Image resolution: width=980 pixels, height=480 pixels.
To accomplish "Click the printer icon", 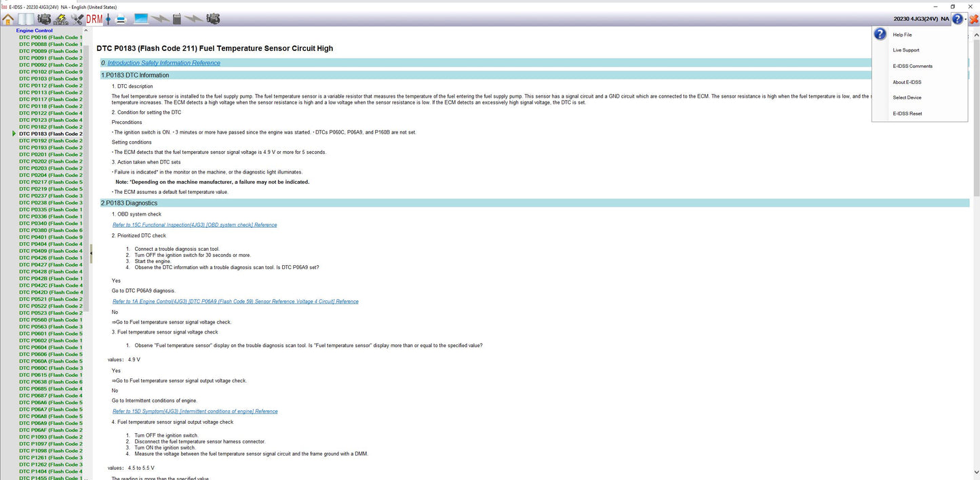I will [120, 19].
